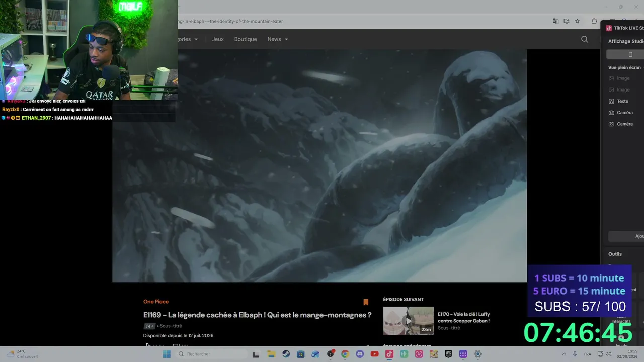This screenshot has width=644, height=362.
Task: Open Microsoft Store from the taskbar
Action: pos(300,354)
